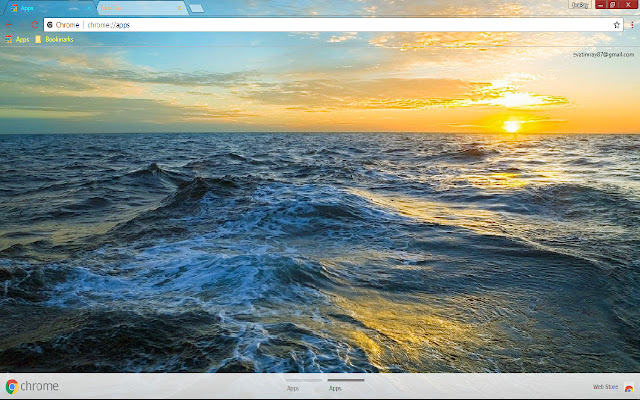The width and height of the screenshot is (640, 400).
Task: Open the Apps shortcut in bookmarks bar
Action: click(17, 39)
